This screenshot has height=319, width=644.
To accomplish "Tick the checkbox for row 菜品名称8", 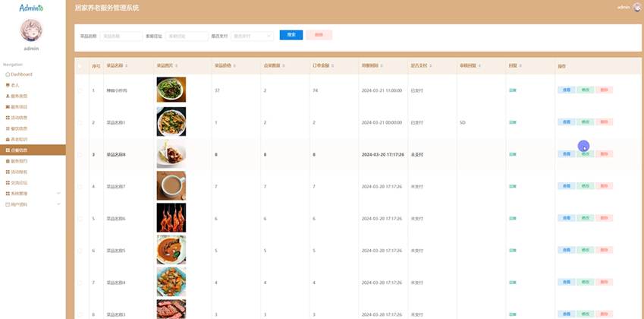I will click(x=80, y=155).
